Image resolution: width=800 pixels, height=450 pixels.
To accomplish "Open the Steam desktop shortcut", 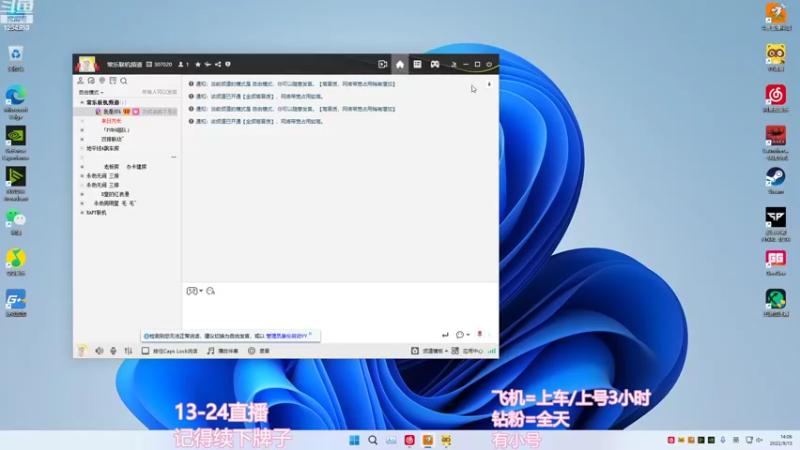I will click(x=776, y=181).
